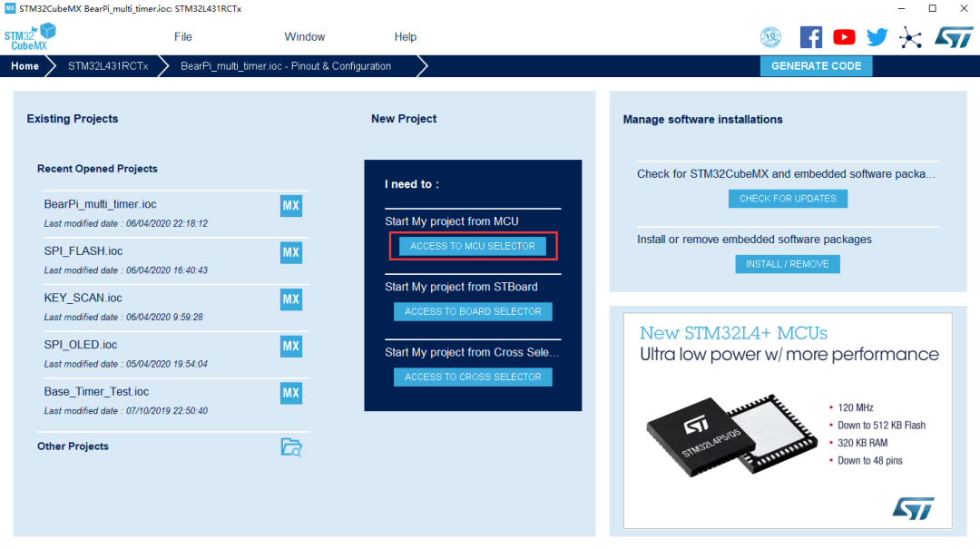This screenshot has height=549, width=980.
Task: Open the File menu
Action: pos(182,37)
